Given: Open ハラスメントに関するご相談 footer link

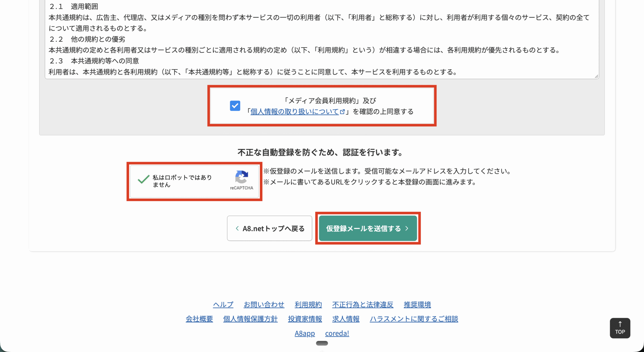Looking at the screenshot, I should point(414,319).
